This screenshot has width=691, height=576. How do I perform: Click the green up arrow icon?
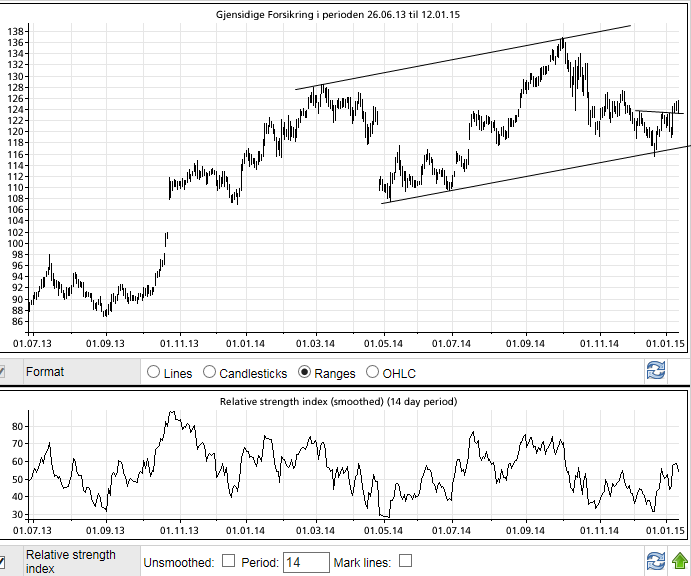click(x=680, y=561)
